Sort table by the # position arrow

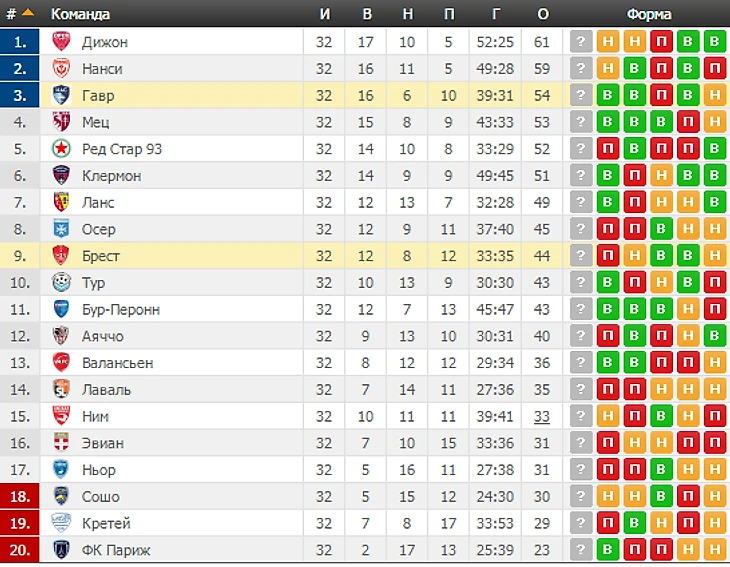pyautogui.click(x=27, y=14)
